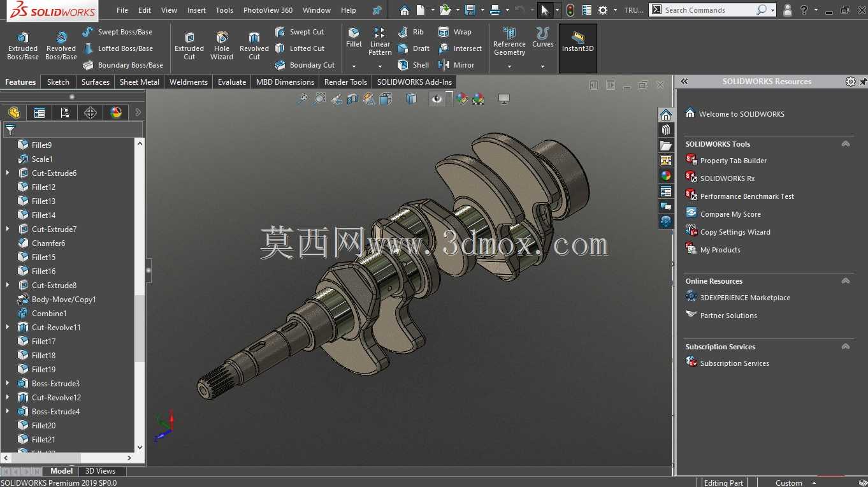868x487 pixels.
Task: Pin the menu bar
Action: point(377,10)
